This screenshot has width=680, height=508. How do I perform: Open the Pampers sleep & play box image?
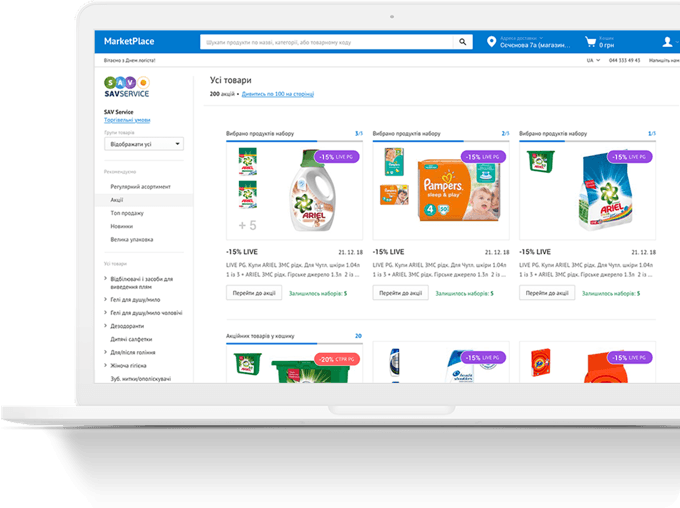[x=459, y=189]
